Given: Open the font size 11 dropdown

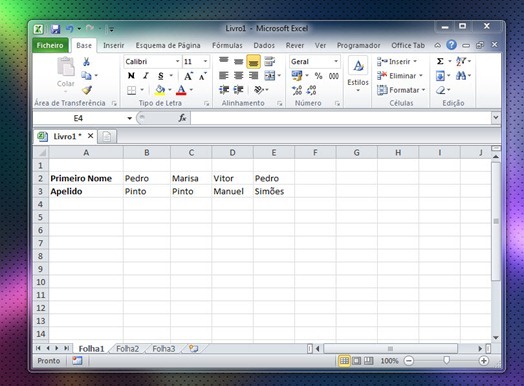Looking at the screenshot, I should 205,61.
